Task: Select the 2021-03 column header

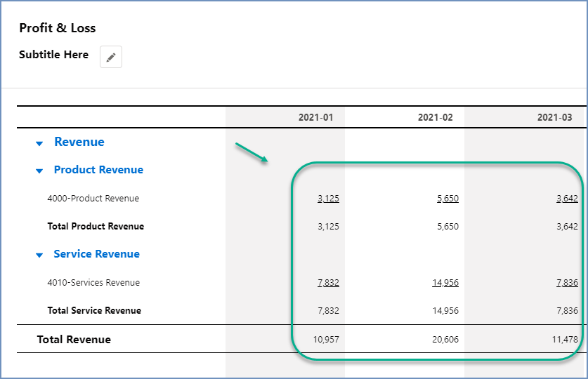Action: pyautogui.click(x=554, y=117)
